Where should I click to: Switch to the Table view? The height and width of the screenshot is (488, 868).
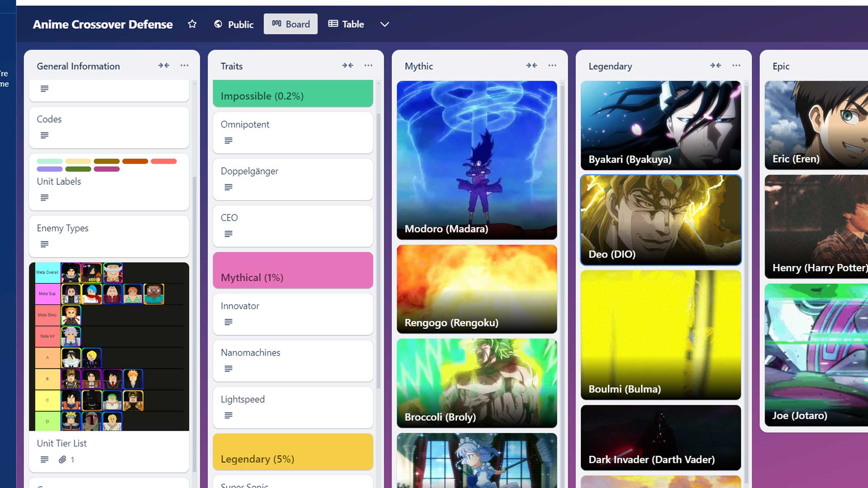click(x=346, y=24)
